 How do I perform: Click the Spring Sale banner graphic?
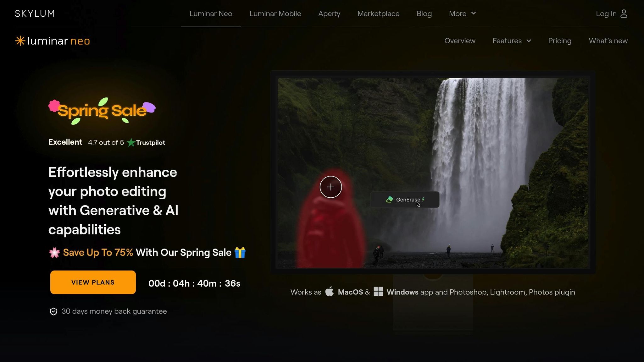pyautogui.click(x=102, y=111)
